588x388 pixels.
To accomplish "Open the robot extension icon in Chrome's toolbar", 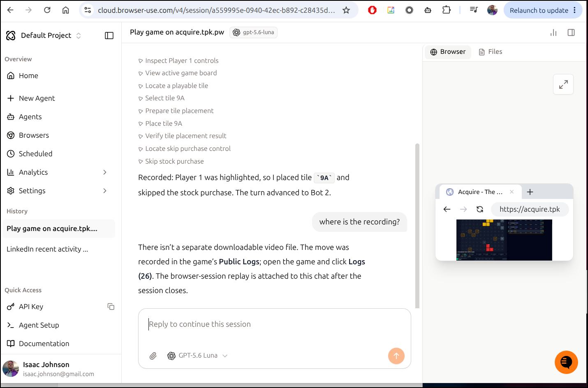I will pos(428,10).
